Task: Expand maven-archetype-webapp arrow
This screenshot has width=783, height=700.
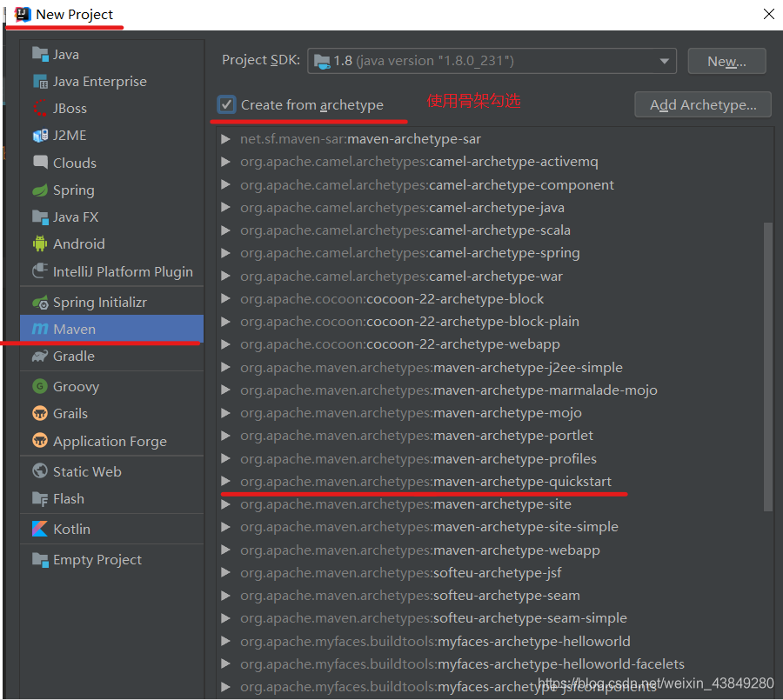Action: (225, 550)
